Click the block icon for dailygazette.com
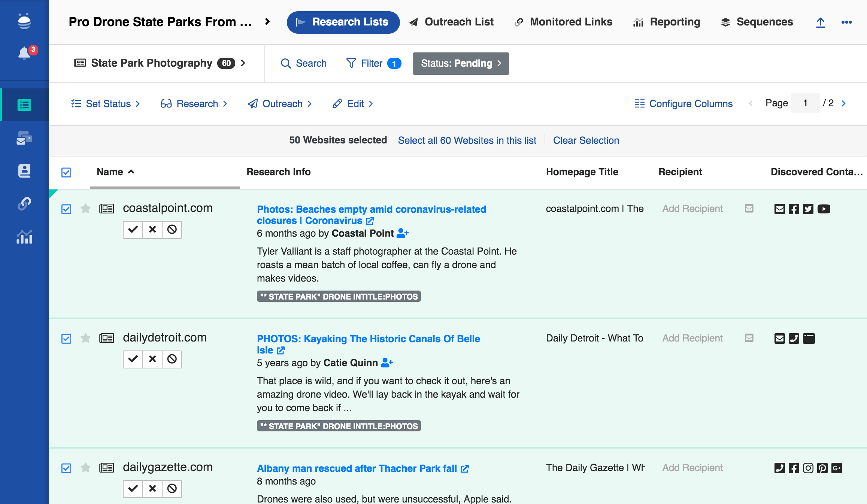Image resolution: width=867 pixels, height=504 pixels. click(x=172, y=489)
